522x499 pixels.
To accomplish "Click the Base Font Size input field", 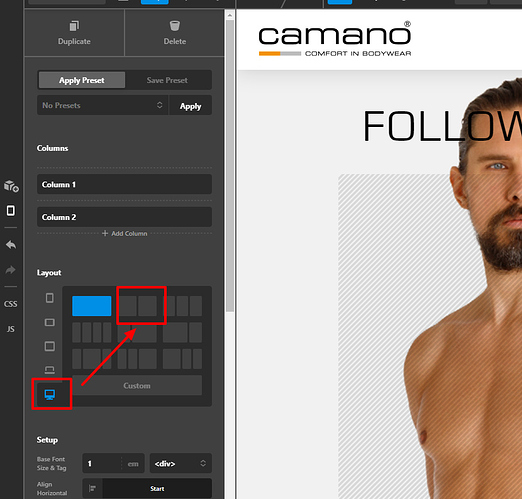I will [102, 463].
